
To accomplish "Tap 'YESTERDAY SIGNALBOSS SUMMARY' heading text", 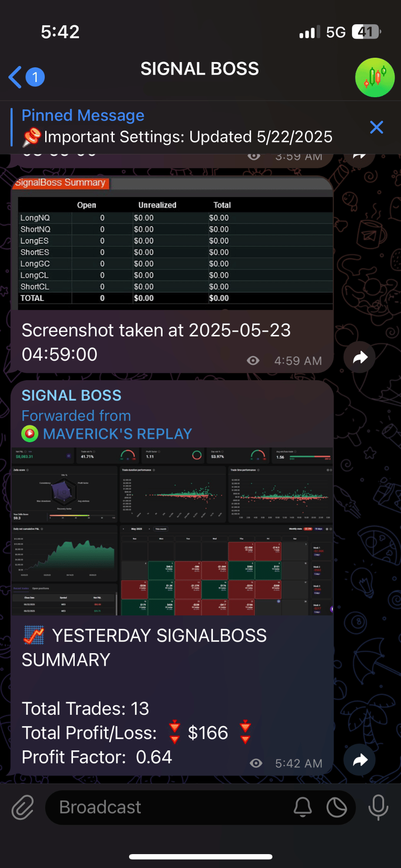I will (x=144, y=648).
